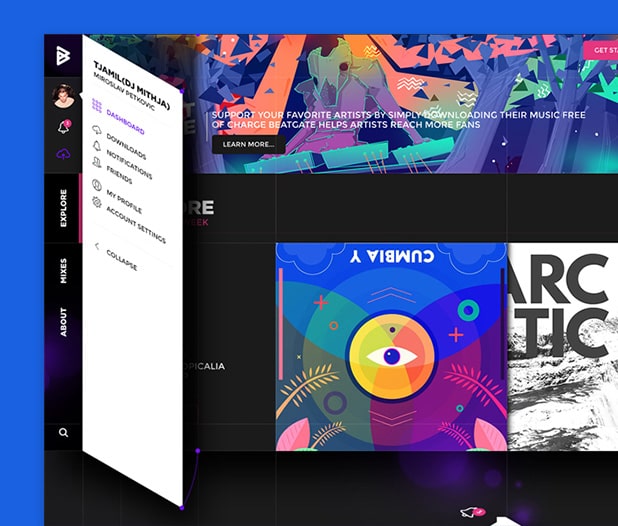Click the pink Get Started button
The height and width of the screenshot is (526, 618).
click(x=601, y=50)
